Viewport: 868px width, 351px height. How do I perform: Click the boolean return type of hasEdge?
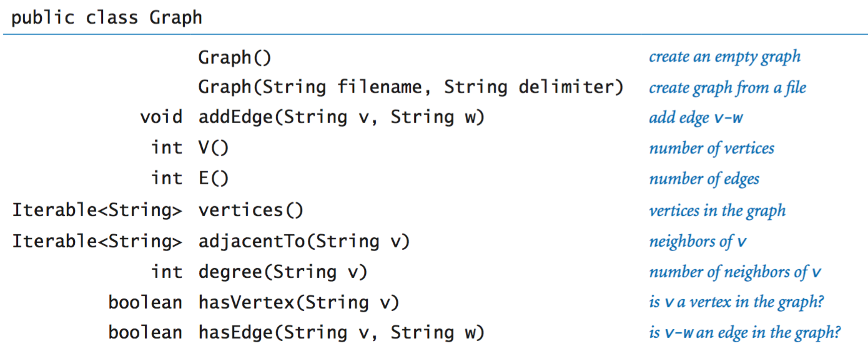145,333
